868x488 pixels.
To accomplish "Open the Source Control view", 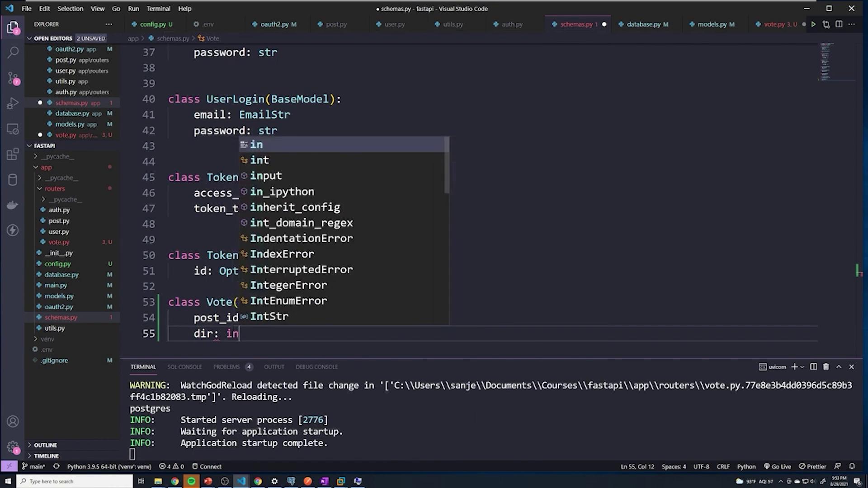I will [x=13, y=78].
